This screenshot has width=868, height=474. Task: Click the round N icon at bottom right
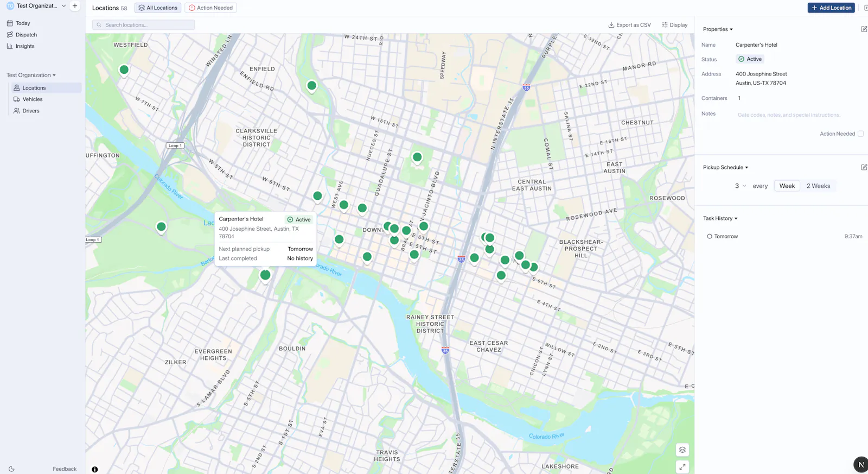point(860,465)
